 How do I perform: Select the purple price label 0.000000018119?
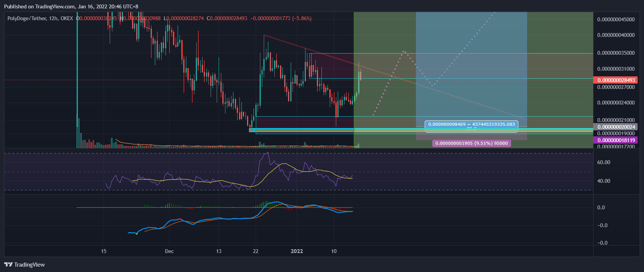pos(616,140)
